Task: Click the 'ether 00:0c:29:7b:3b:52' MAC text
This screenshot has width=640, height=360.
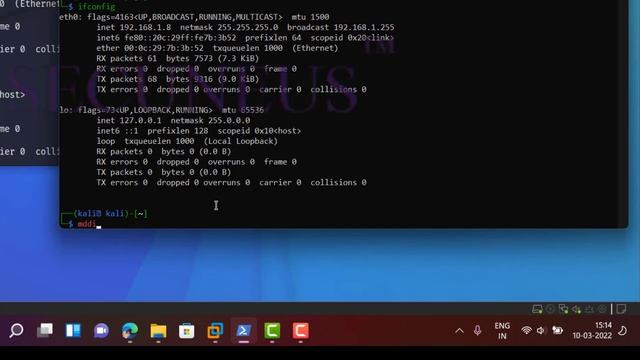Action: coord(150,48)
